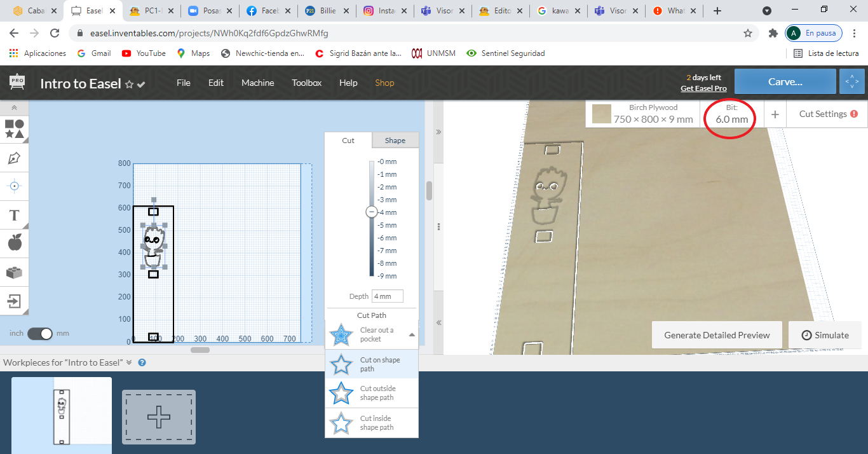Click the Intro to Easel project title
Viewport: 868px width, 454px height.
point(81,83)
